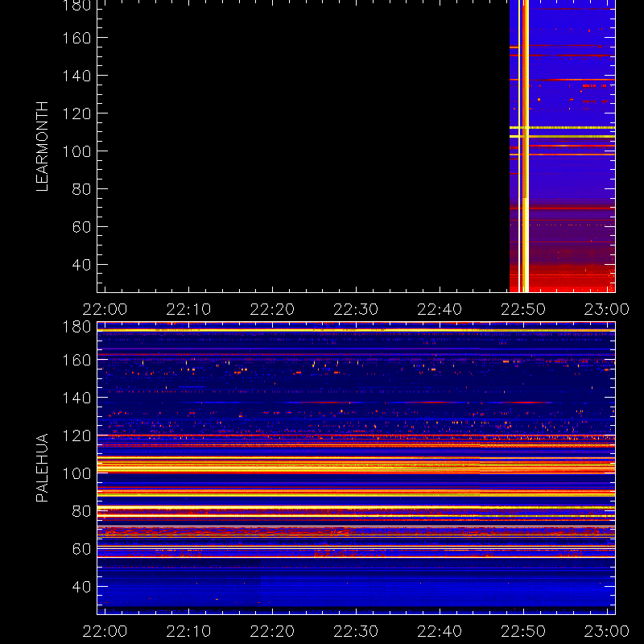Click 22:10 under the Learmonth plot

188,309
